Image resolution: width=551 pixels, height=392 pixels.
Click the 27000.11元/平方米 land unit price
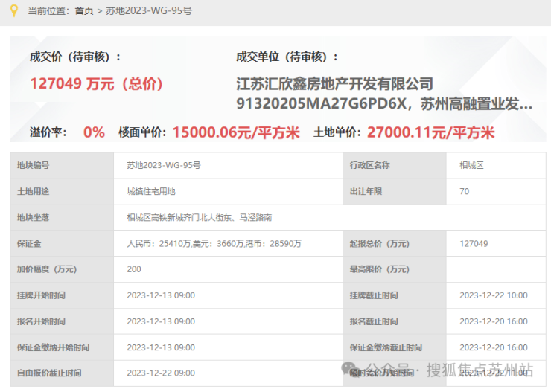point(430,132)
